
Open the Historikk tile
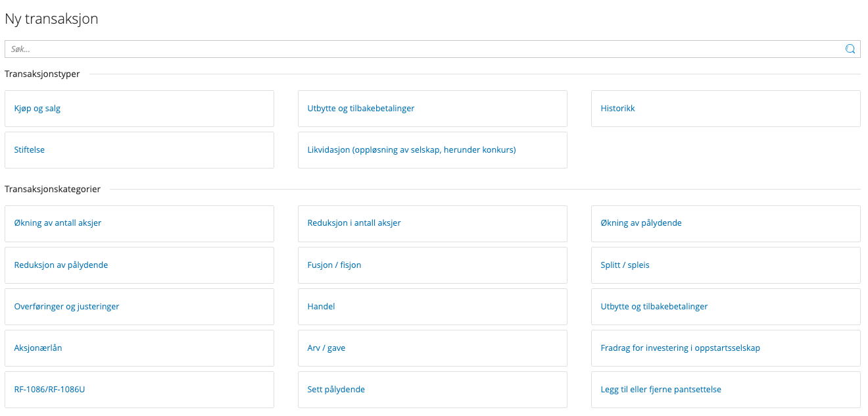[x=725, y=109]
